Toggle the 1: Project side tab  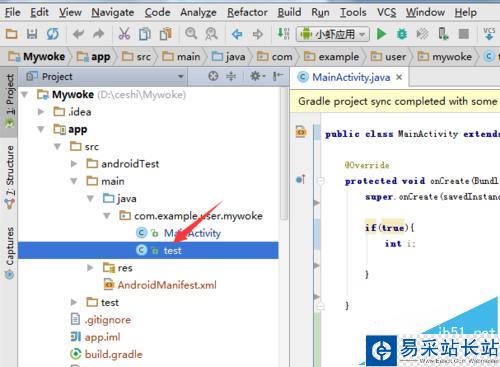(10, 101)
